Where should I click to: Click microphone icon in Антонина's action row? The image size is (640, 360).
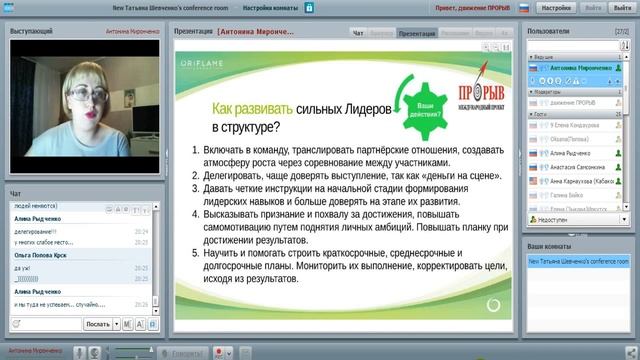click(533, 81)
